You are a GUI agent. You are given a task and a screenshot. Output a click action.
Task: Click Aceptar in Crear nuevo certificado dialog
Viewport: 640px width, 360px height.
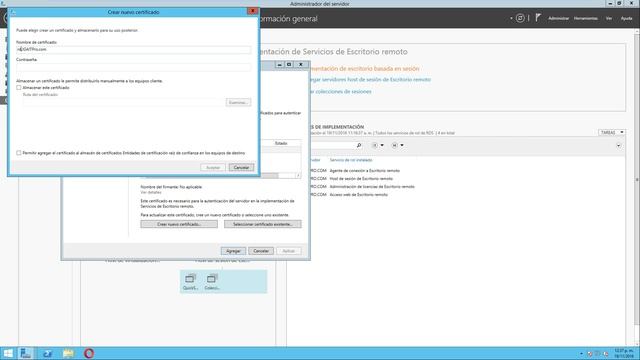tap(213, 168)
